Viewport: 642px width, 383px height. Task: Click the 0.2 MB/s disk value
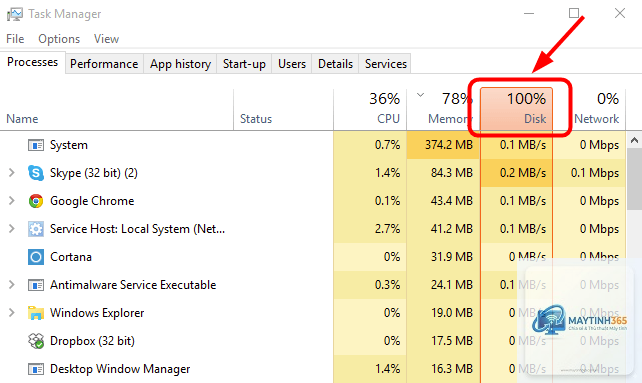(x=523, y=173)
